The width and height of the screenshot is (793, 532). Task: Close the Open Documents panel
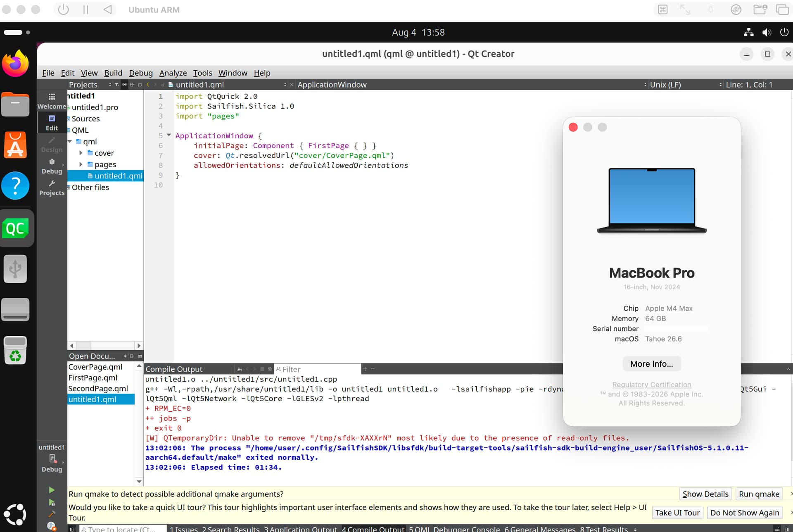pos(140,356)
